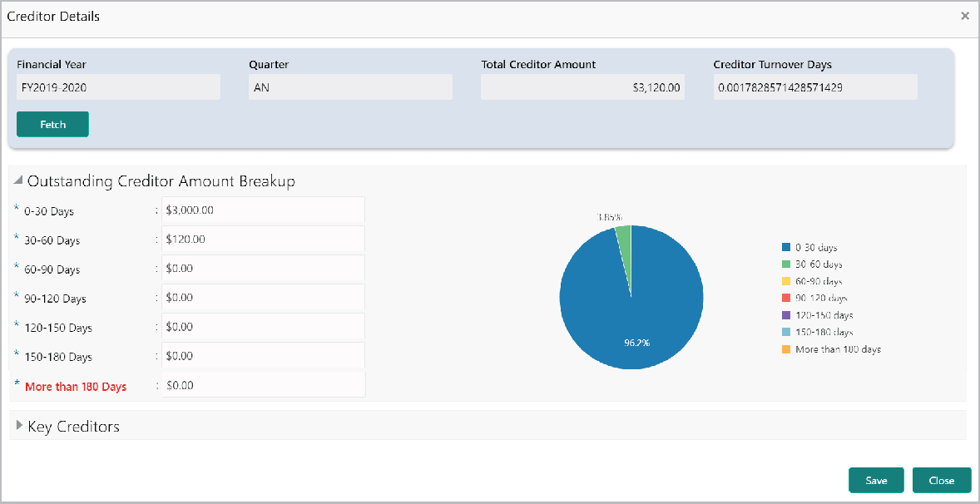Click the More than 180 Days amount field
This screenshot has height=504, width=980.
point(263,384)
